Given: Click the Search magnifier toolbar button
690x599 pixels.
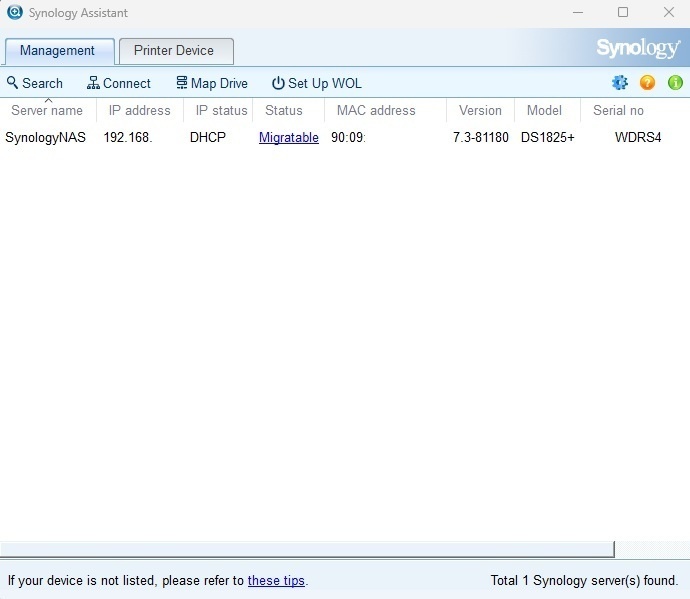Looking at the screenshot, I should (35, 83).
